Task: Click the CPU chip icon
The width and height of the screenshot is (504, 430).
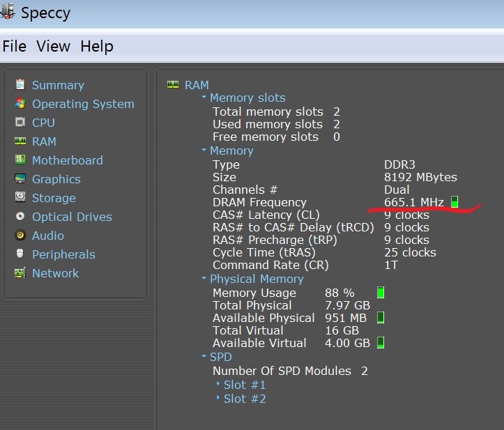Action: 20,122
